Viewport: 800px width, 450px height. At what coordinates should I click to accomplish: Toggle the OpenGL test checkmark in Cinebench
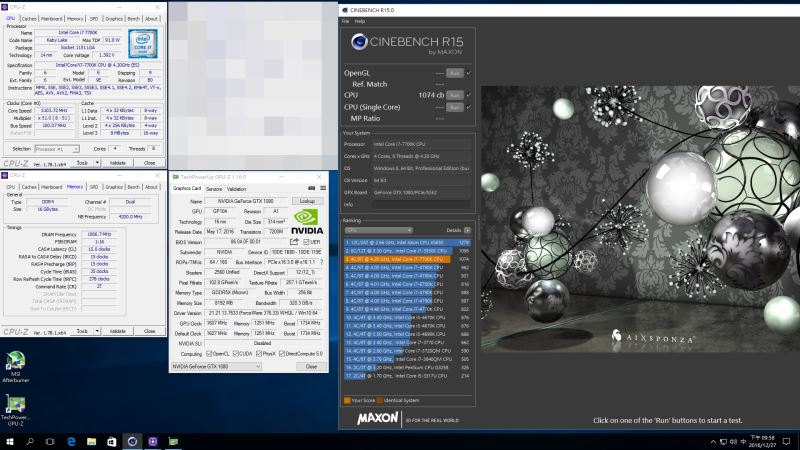click(469, 73)
